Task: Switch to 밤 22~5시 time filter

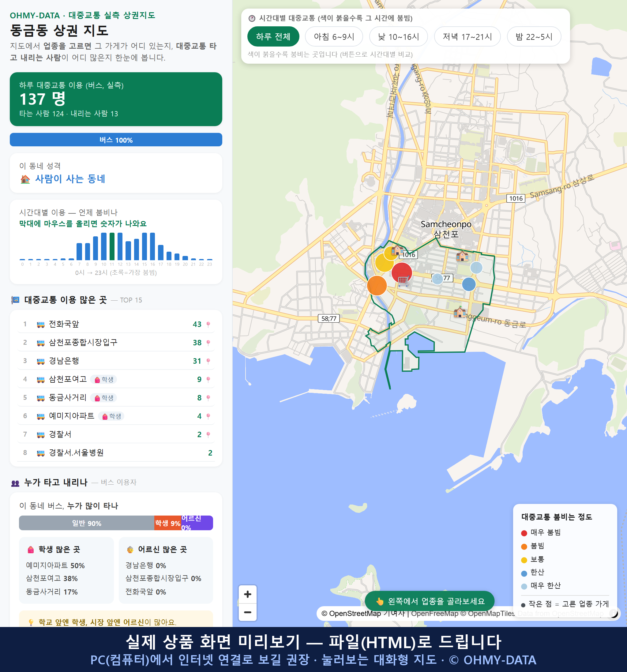Action: pyautogui.click(x=534, y=36)
